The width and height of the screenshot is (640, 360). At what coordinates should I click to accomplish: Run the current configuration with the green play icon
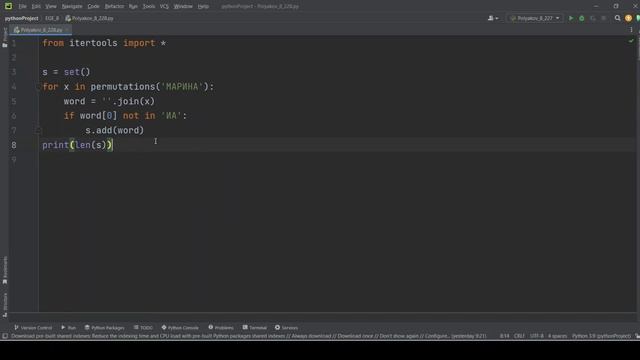(571, 18)
